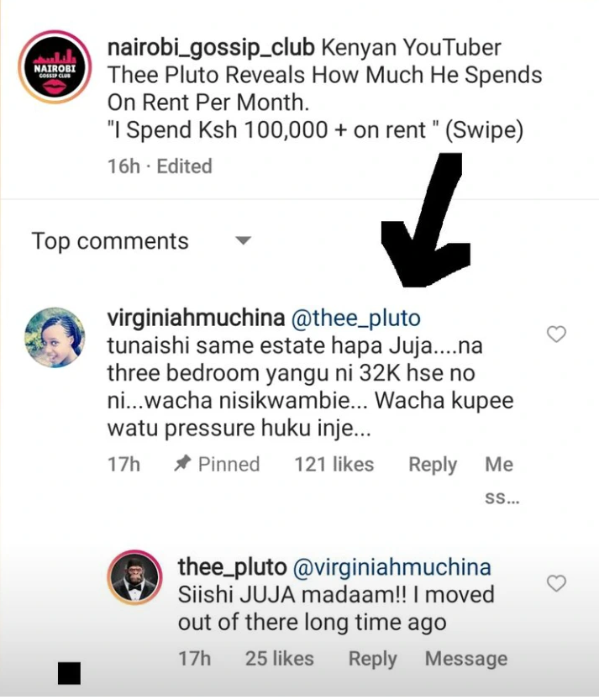Image resolution: width=599 pixels, height=700 pixels.
Task: Tap the Pinned pin icon
Action: [182, 463]
